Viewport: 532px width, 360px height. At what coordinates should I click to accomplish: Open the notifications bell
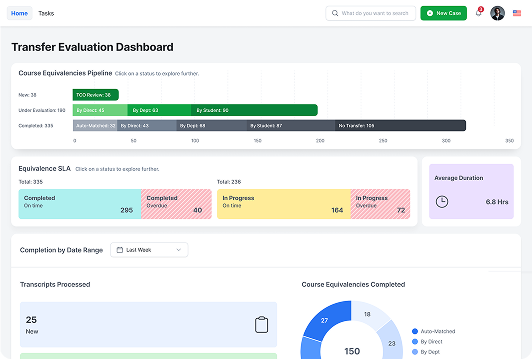click(479, 13)
